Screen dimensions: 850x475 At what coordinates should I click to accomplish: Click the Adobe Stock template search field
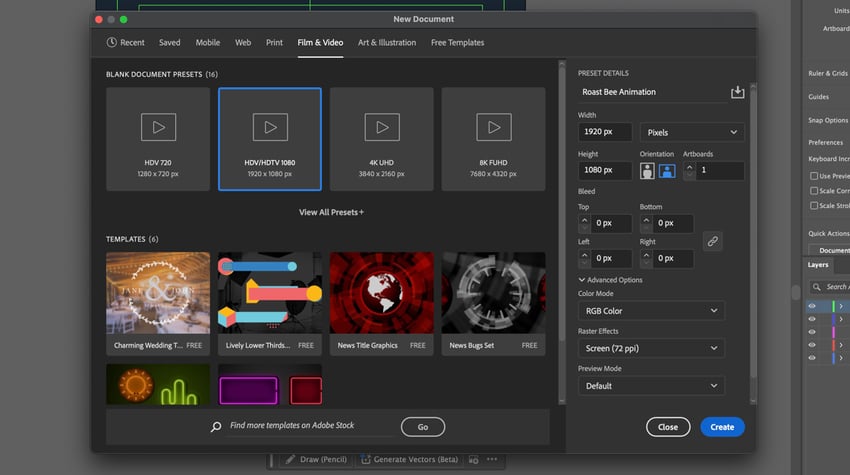[310, 426]
